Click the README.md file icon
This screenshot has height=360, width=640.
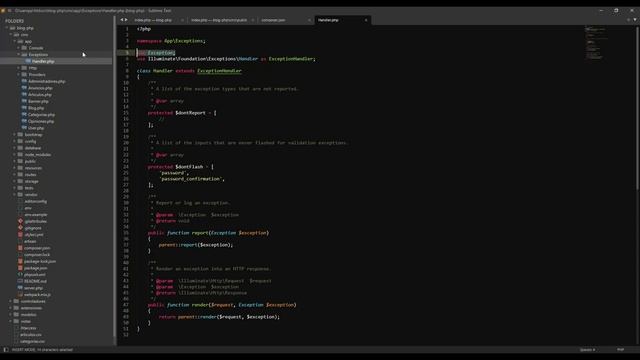pos(20,281)
